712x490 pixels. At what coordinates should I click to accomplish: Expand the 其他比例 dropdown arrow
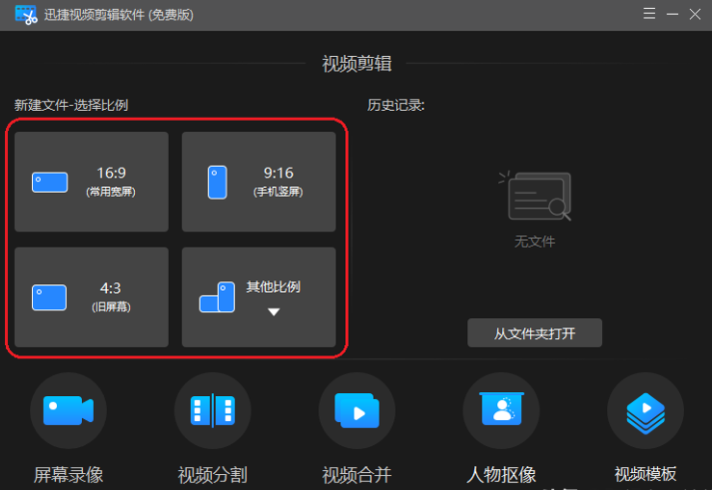273,312
